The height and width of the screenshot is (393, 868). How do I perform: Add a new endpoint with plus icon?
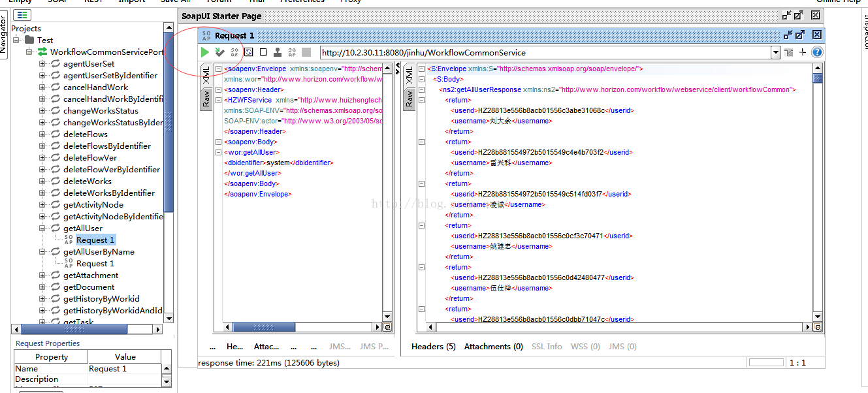(803, 52)
